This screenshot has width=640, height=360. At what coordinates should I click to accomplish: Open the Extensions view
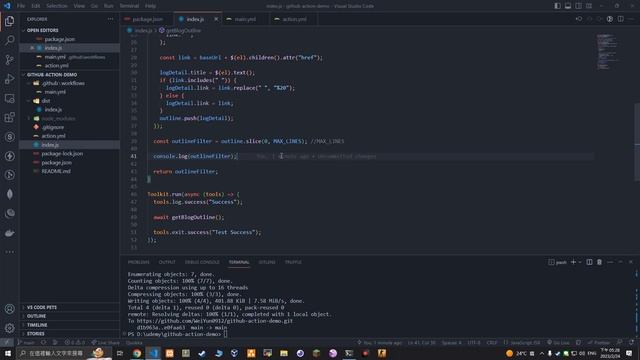(9, 118)
